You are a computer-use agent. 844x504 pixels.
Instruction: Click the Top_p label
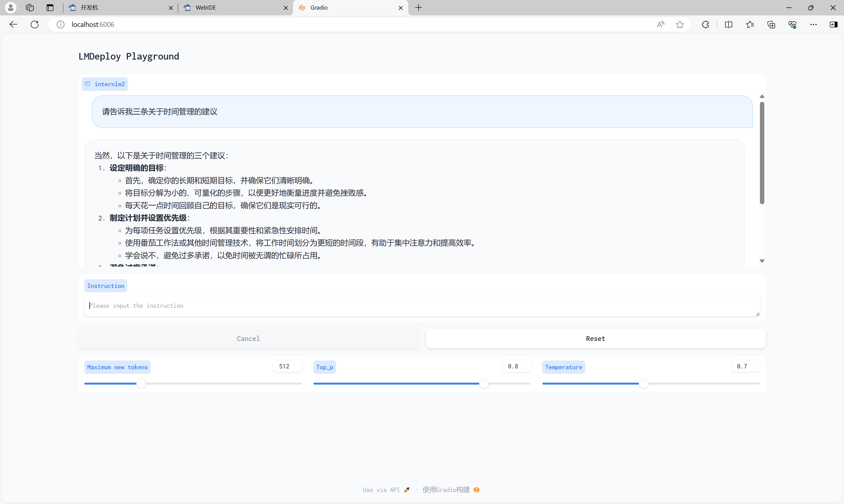click(325, 367)
